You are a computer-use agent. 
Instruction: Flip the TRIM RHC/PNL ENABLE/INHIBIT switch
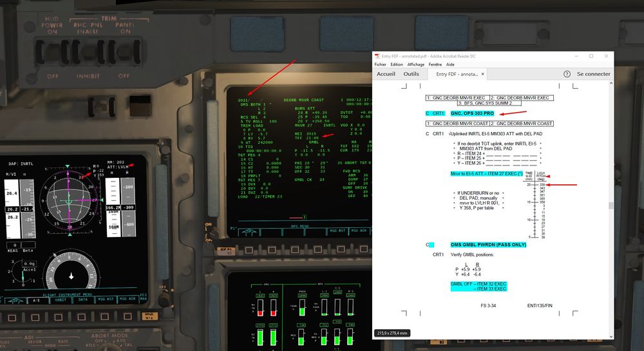[x=87, y=52]
